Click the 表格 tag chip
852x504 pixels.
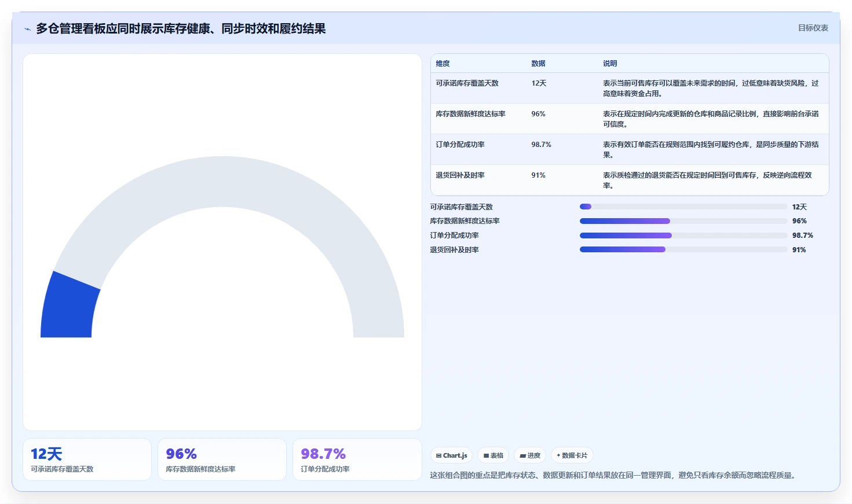(x=493, y=455)
